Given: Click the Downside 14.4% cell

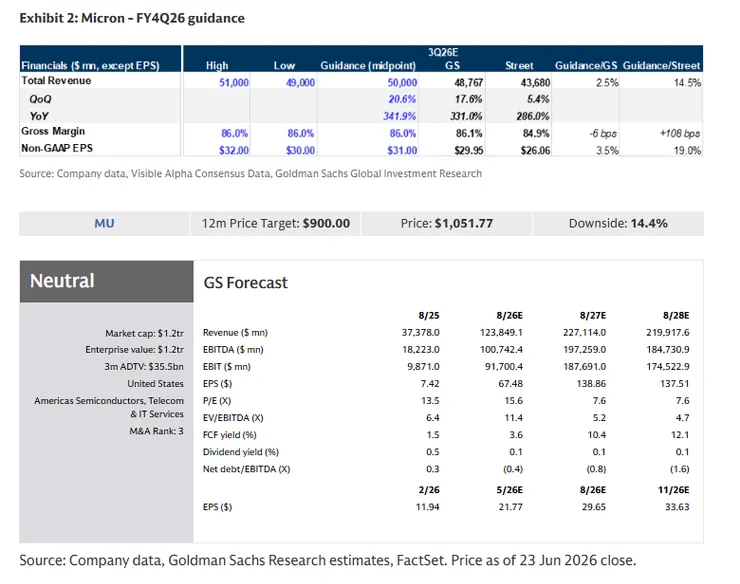Looking at the screenshot, I should pos(618,223).
